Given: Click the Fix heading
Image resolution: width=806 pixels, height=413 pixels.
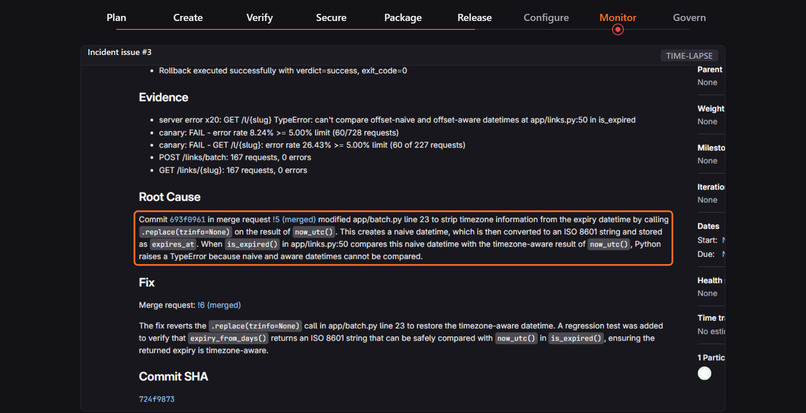Looking at the screenshot, I should (x=146, y=282).
